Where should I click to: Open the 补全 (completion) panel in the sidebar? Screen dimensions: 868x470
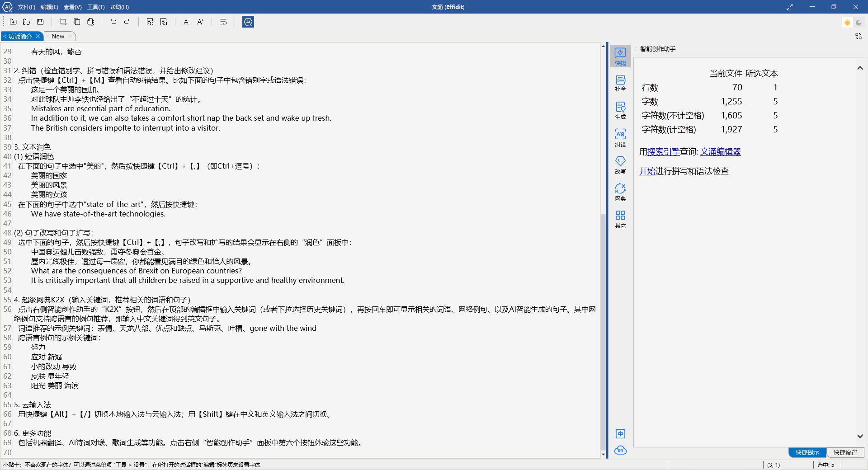[620, 83]
